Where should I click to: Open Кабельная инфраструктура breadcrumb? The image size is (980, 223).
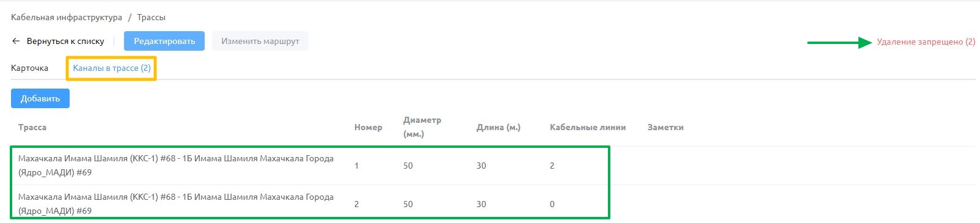[67, 17]
